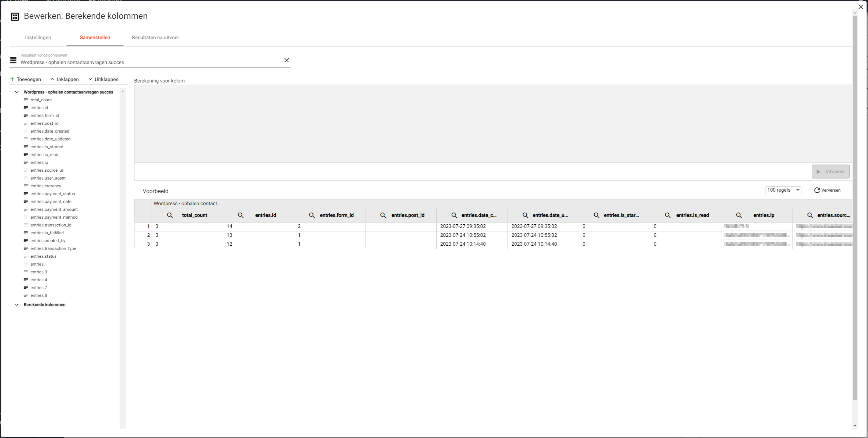Image resolution: width=868 pixels, height=438 pixels.
Task: Click Inklappen to collapse all
Action: (64, 79)
